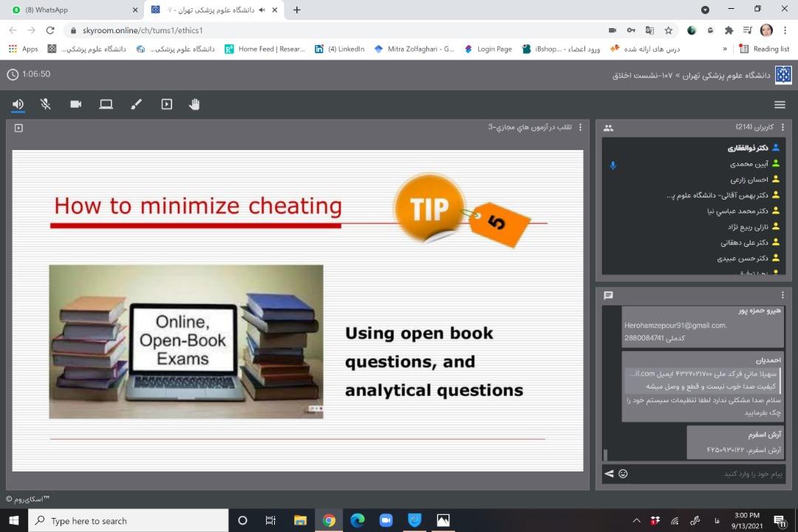Click the users group icon
This screenshot has height=532, width=798.
coord(608,128)
